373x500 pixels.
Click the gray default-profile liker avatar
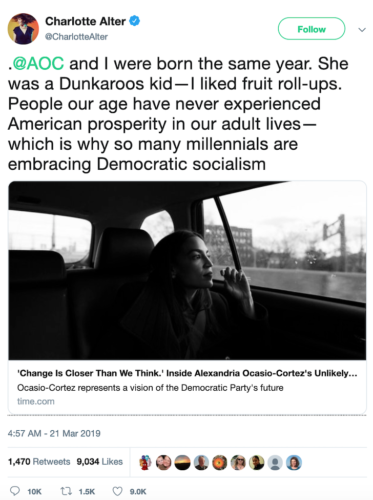pos(275,462)
